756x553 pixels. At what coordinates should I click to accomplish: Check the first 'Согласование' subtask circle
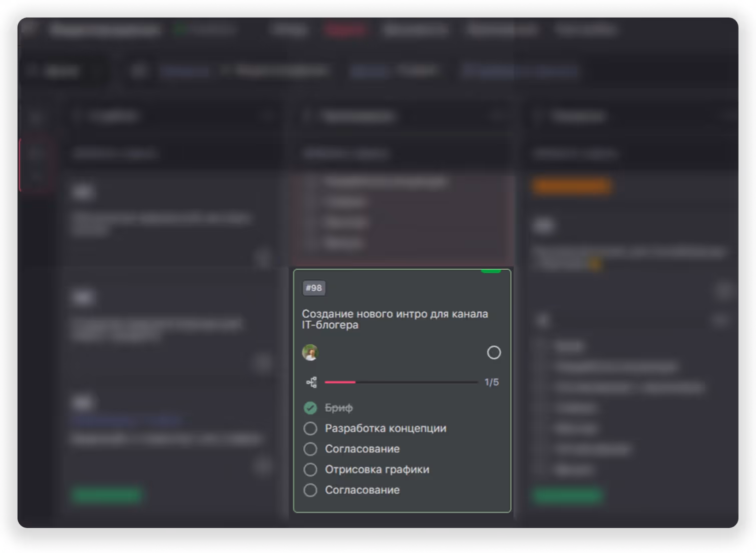[310, 449]
